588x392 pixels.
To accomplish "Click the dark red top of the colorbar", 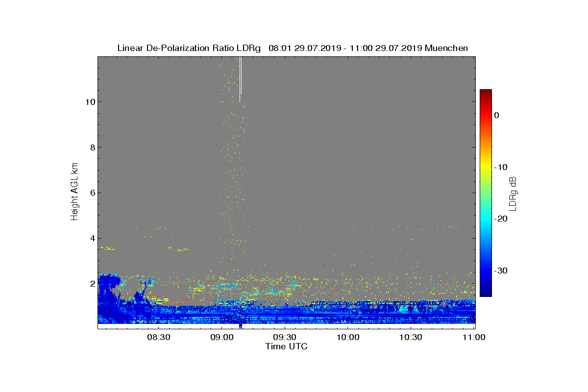I will click(x=486, y=92).
